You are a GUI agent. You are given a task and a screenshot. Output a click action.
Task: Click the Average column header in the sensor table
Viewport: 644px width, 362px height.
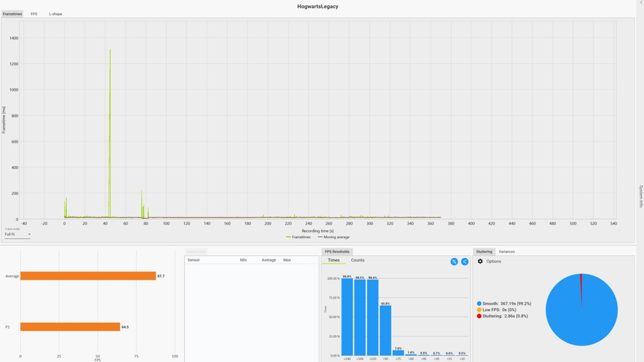[x=269, y=260]
